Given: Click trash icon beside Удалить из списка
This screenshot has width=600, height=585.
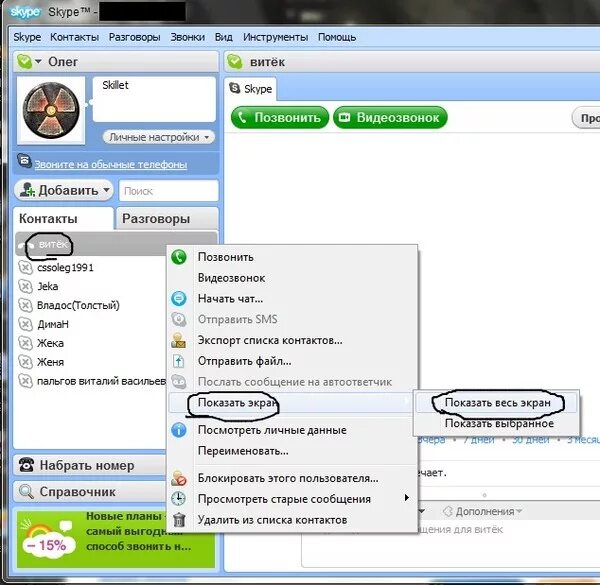Looking at the screenshot, I should click(179, 520).
